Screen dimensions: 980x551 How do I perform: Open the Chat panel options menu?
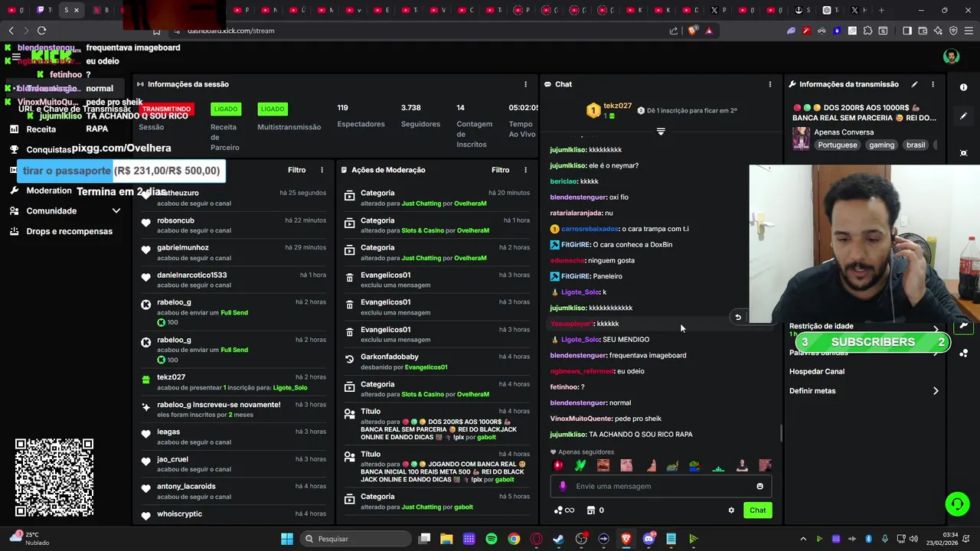click(770, 84)
